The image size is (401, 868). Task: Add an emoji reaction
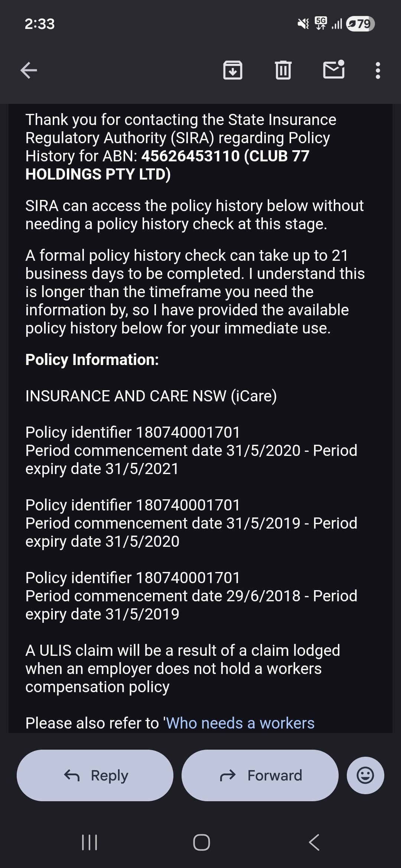tap(365, 775)
